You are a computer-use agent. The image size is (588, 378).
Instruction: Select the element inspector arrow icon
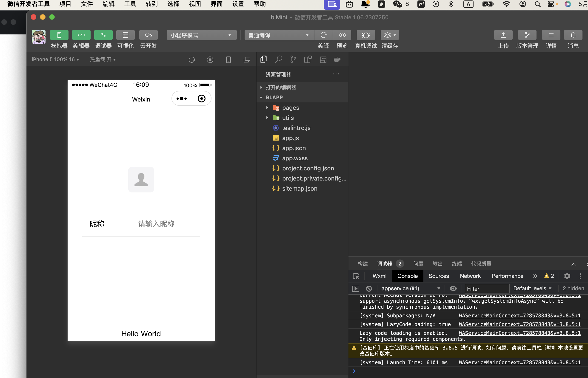[356, 276]
